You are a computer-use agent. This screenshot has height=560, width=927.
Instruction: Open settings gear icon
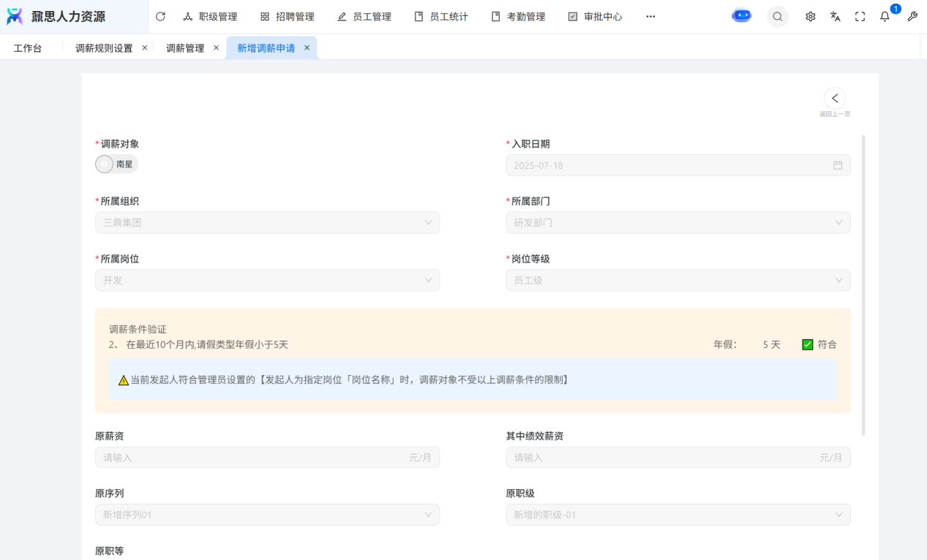810,16
